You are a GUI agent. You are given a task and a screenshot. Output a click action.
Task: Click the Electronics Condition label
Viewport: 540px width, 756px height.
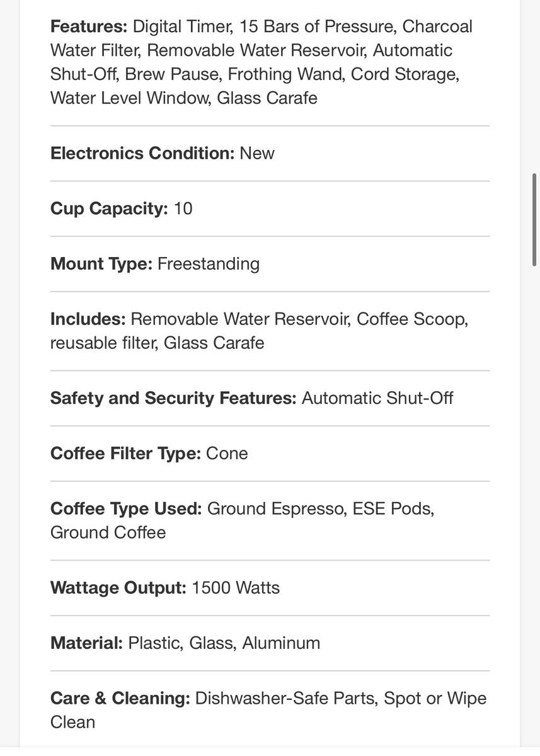click(x=142, y=154)
